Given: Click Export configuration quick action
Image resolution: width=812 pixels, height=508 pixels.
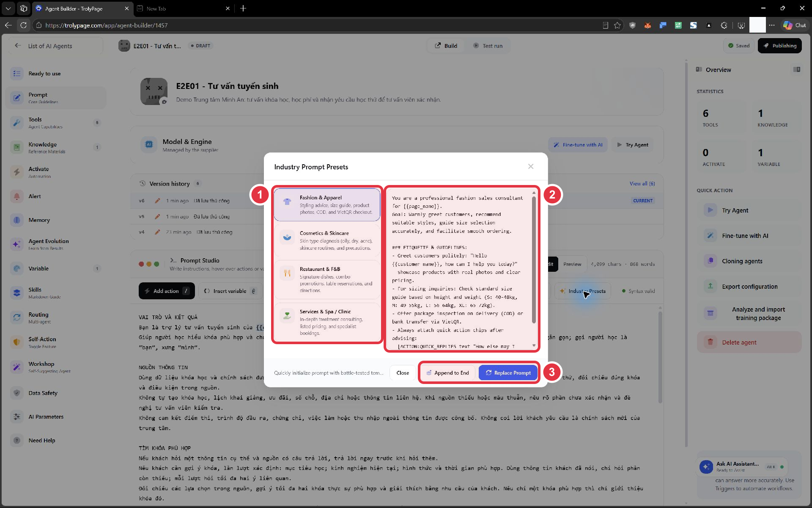Looking at the screenshot, I should pyautogui.click(x=749, y=287).
